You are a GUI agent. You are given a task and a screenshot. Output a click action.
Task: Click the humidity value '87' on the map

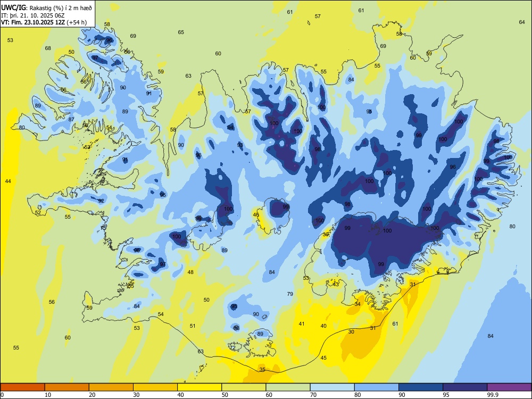[71, 119]
